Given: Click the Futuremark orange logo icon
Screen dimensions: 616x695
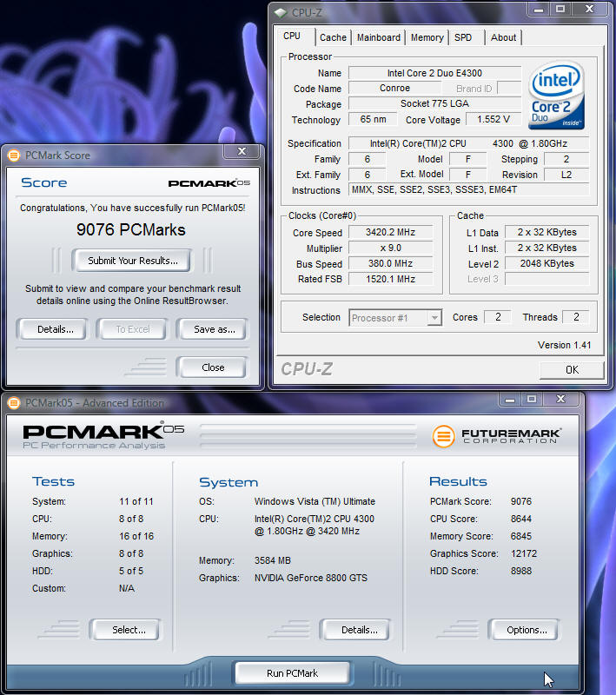Looking at the screenshot, I should click(x=444, y=436).
